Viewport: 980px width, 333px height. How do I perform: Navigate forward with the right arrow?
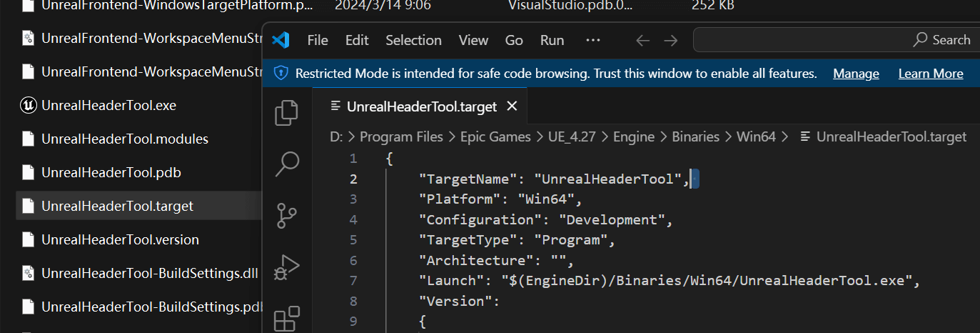[670, 40]
